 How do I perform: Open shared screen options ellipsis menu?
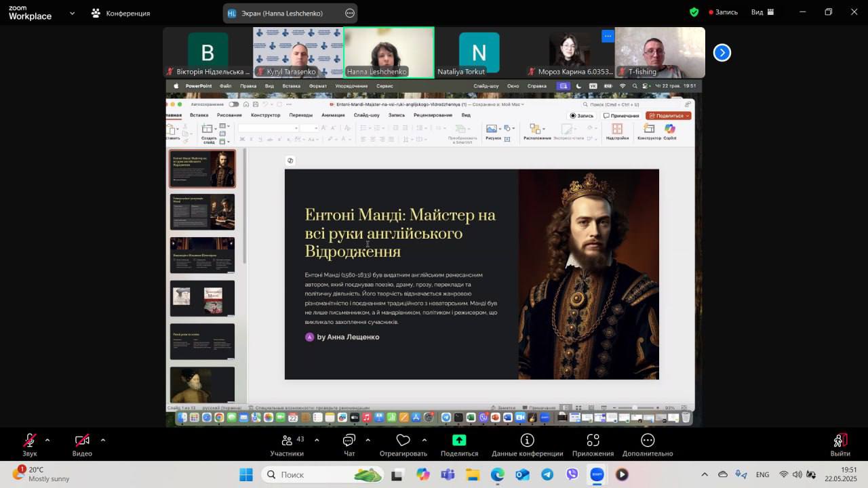350,13
